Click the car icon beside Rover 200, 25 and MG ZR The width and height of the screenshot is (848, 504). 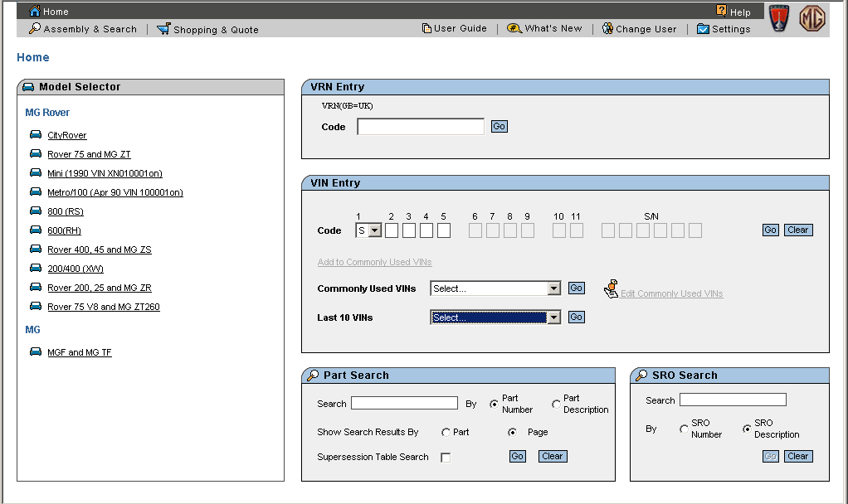tap(36, 287)
